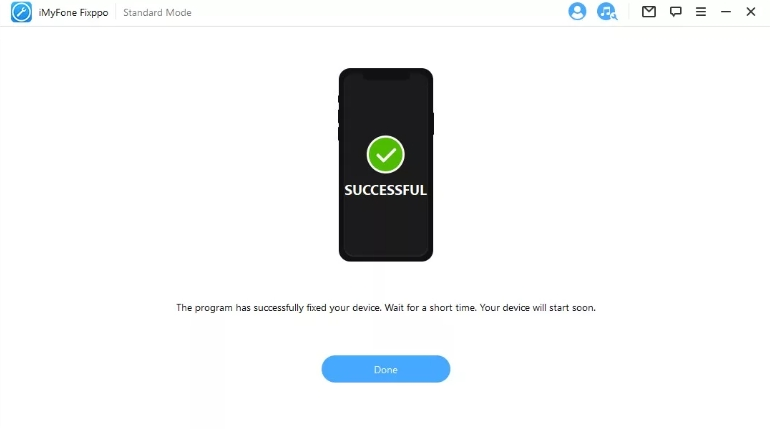770x429 pixels.
Task: Close the Fixppo window
Action: click(x=750, y=11)
